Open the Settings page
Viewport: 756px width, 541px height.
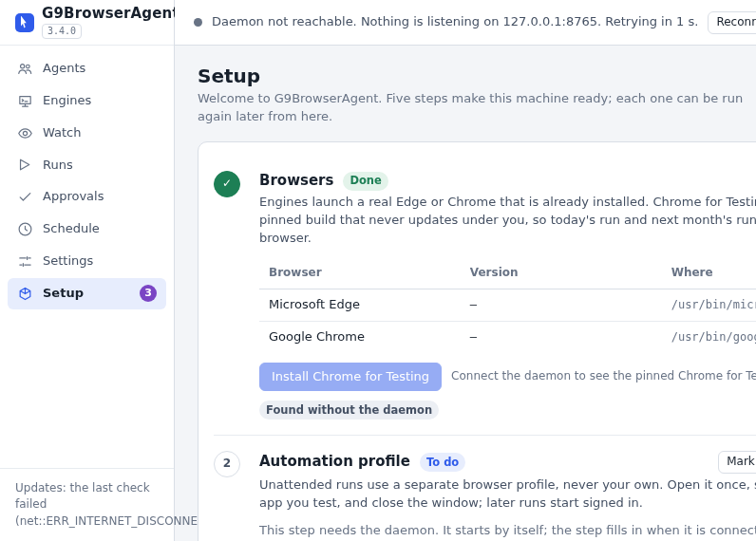pos(86,261)
